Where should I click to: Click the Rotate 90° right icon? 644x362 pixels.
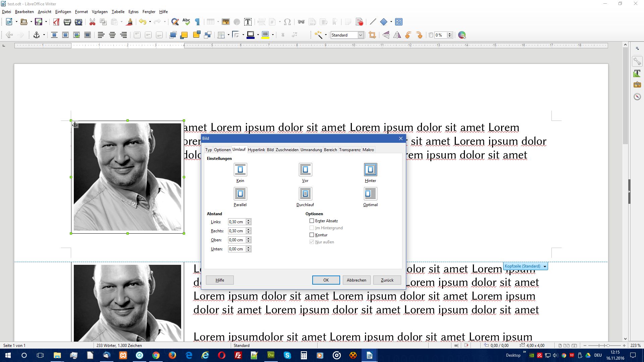coord(419,35)
